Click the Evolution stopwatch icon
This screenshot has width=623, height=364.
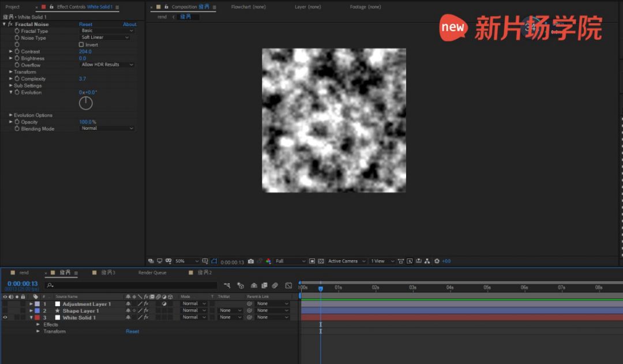17,92
